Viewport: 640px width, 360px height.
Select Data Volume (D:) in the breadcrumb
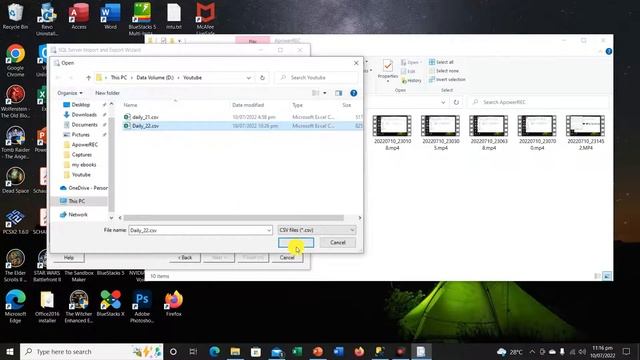click(155, 78)
